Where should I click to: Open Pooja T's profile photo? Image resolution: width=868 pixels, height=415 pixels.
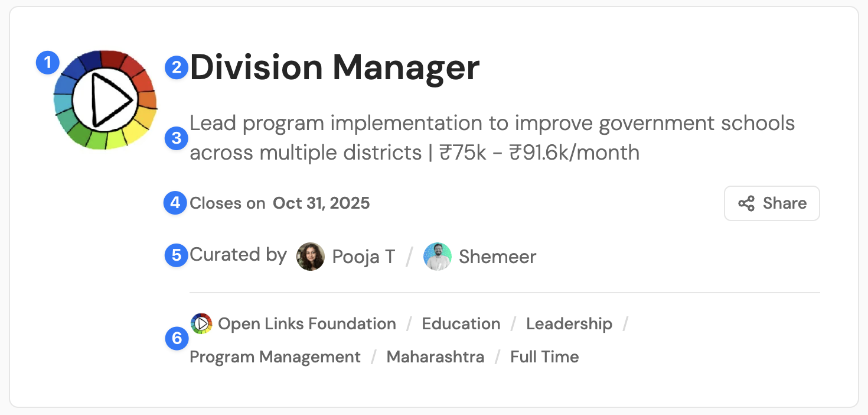[x=311, y=257]
